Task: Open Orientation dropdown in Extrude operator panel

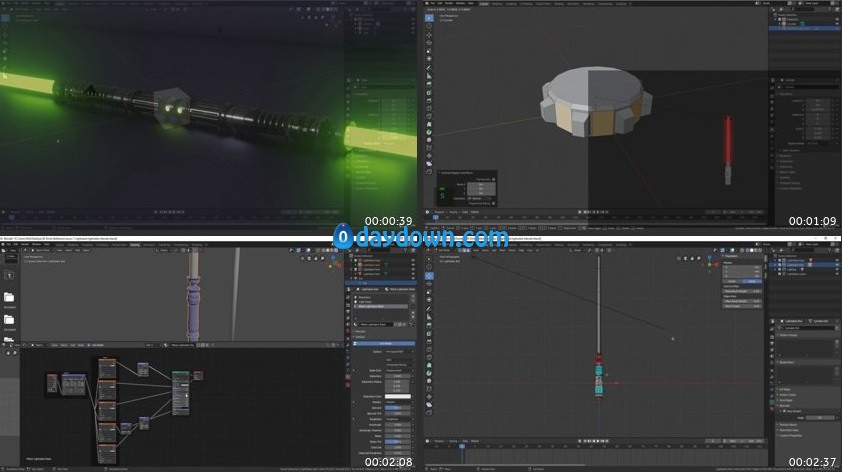Action: [x=482, y=198]
